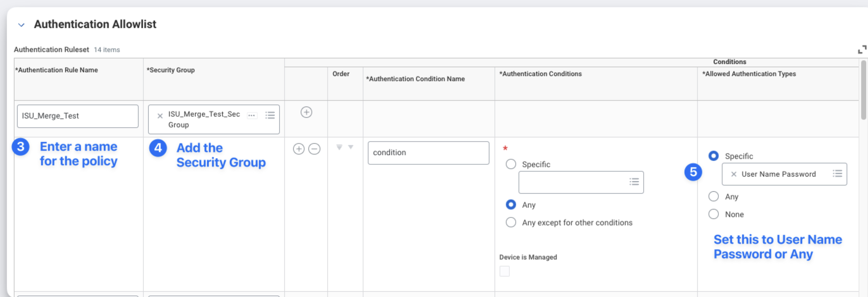
Task: Select None for Allowed Authentication Types
Action: coord(713,214)
